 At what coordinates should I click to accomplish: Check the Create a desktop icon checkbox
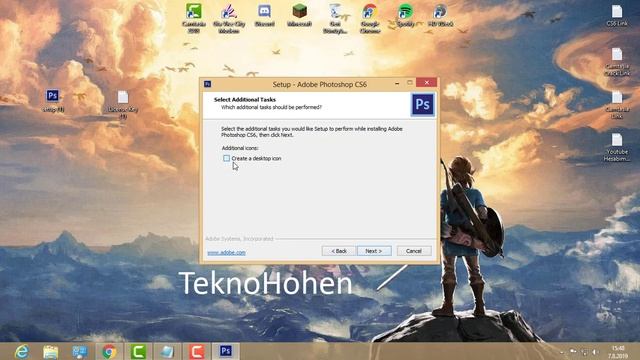[x=227, y=158]
